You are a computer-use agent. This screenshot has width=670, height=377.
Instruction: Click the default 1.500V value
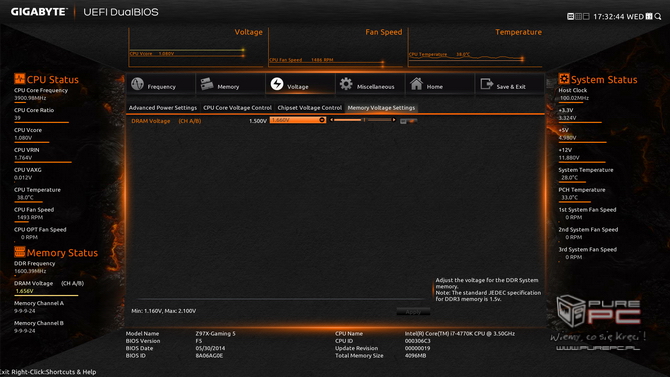[258, 121]
